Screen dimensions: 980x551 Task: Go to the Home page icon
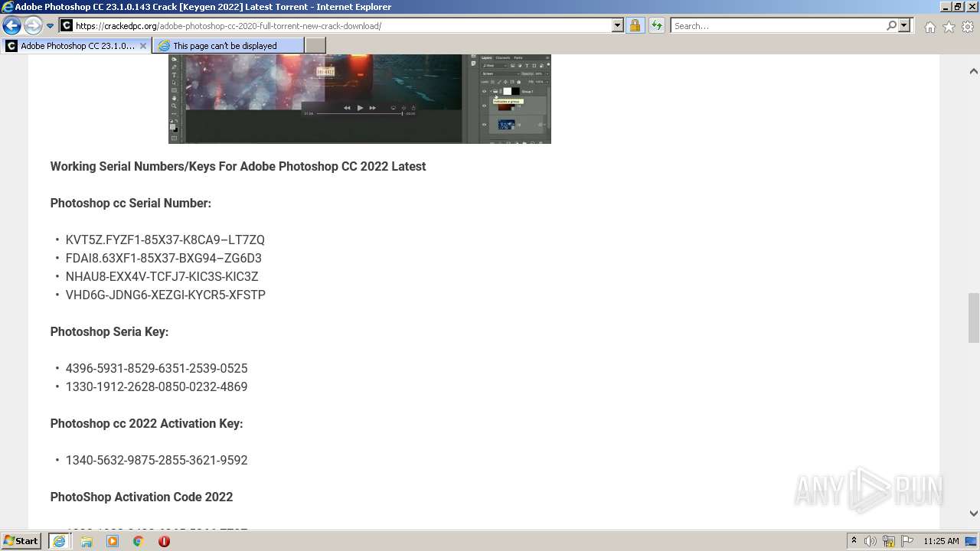pyautogui.click(x=929, y=27)
